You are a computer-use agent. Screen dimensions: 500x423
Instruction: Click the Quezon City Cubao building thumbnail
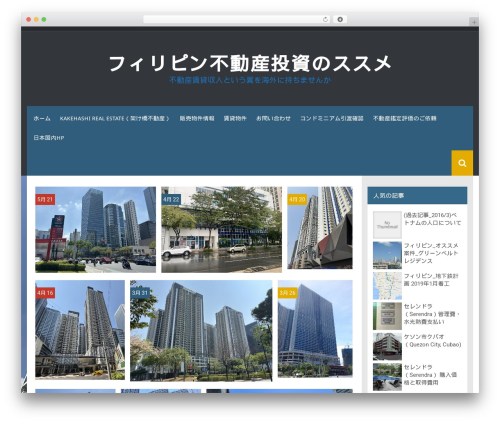[x=387, y=347]
